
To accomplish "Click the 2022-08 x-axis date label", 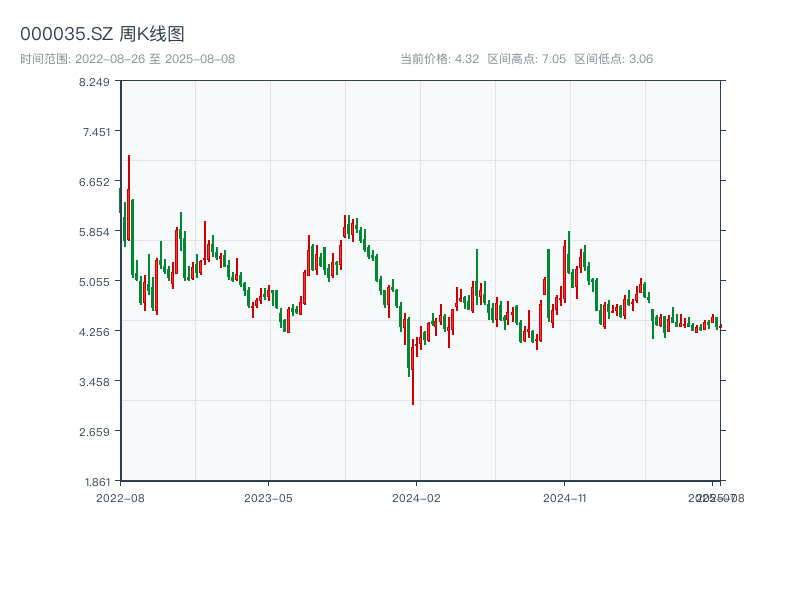I will tap(120, 497).
